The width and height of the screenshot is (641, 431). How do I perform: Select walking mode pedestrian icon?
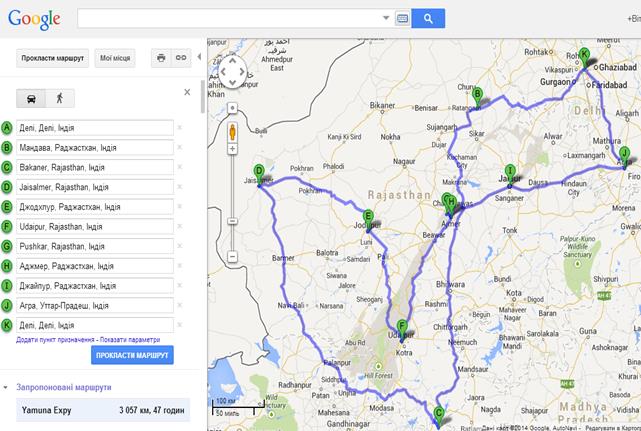pos(60,99)
